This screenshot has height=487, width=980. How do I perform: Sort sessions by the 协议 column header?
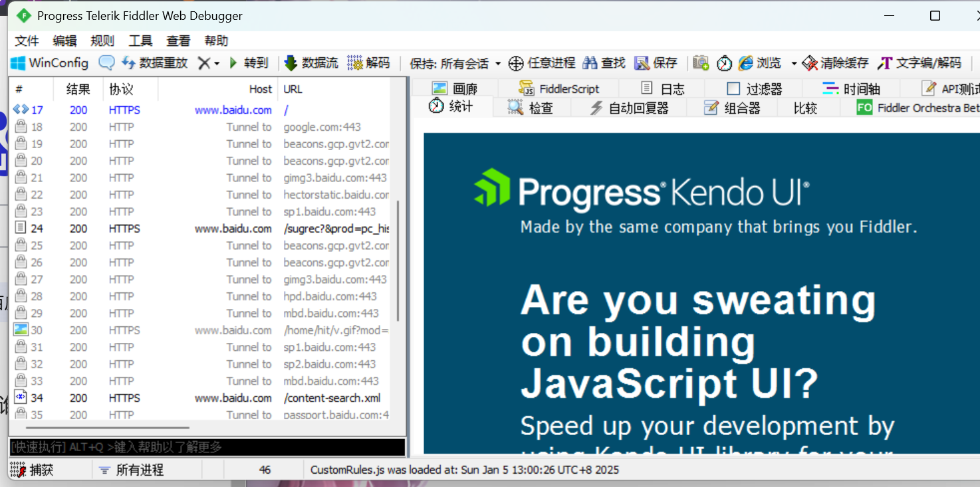130,89
